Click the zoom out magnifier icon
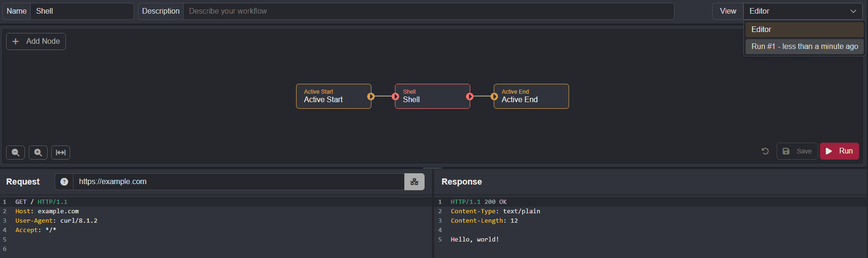868x258 pixels. click(16, 153)
